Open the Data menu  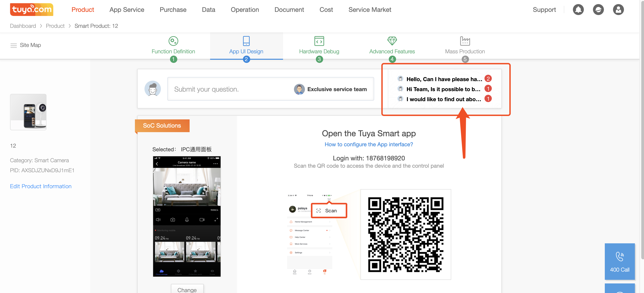tap(209, 10)
